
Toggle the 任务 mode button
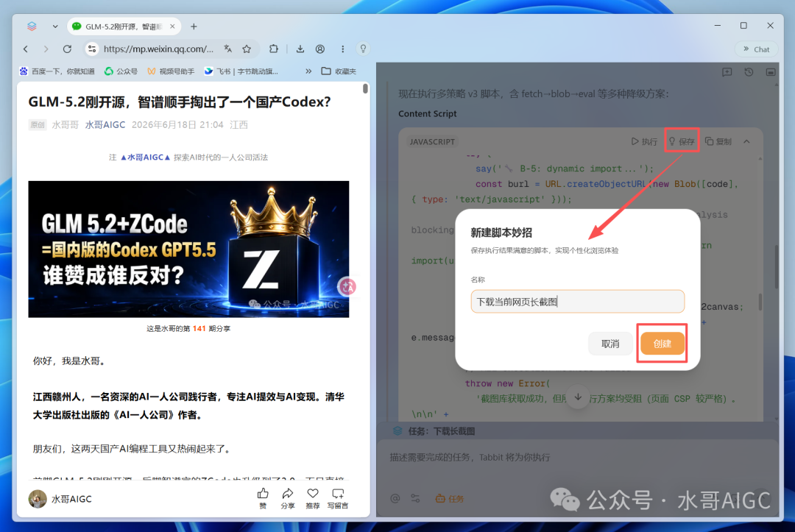pyautogui.click(x=450, y=499)
